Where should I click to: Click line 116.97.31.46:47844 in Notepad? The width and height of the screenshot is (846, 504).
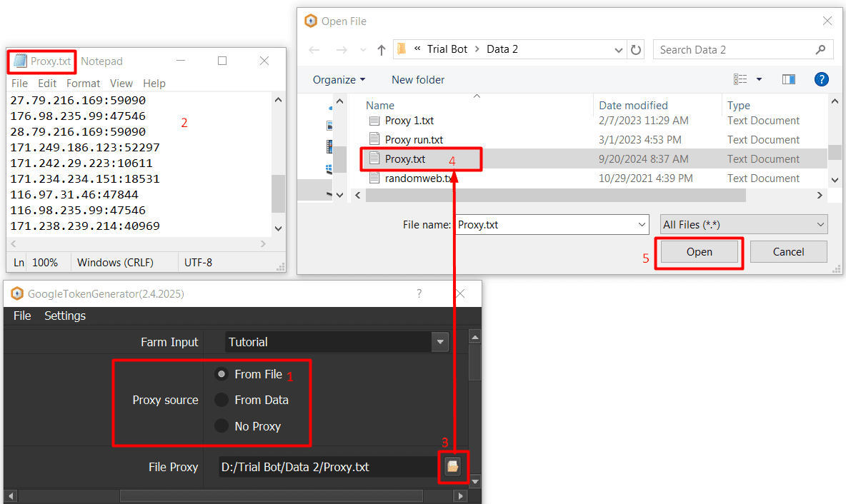pos(74,194)
